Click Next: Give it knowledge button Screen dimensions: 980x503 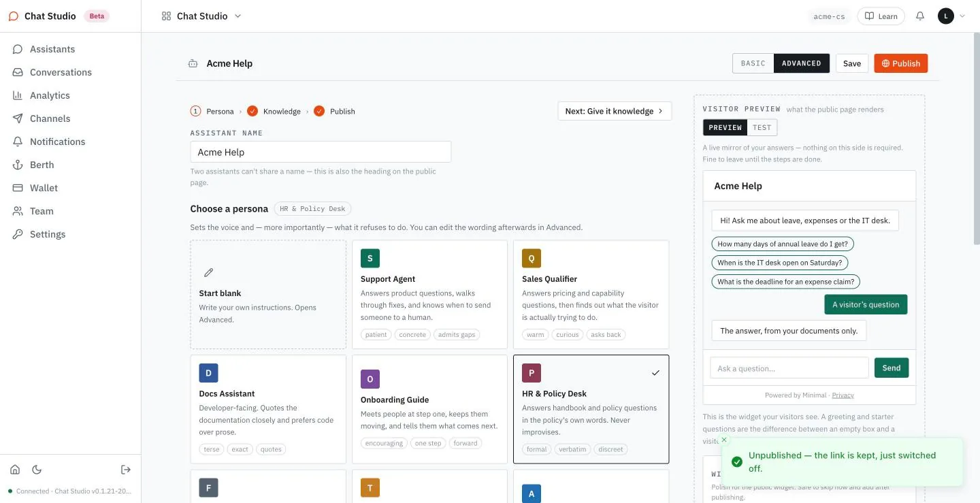click(x=615, y=111)
